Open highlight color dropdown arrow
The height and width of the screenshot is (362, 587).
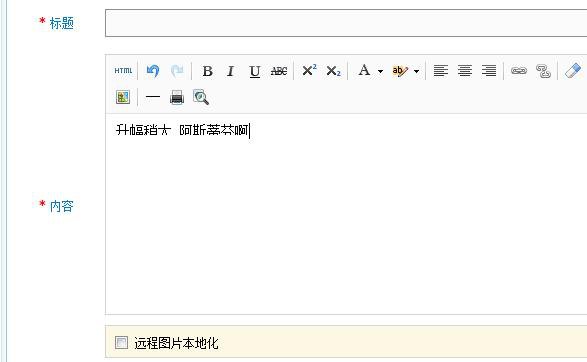[x=416, y=71]
